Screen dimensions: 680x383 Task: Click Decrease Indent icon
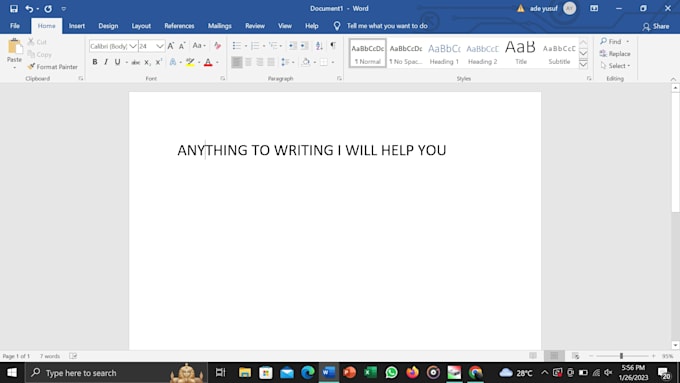(293, 46)
